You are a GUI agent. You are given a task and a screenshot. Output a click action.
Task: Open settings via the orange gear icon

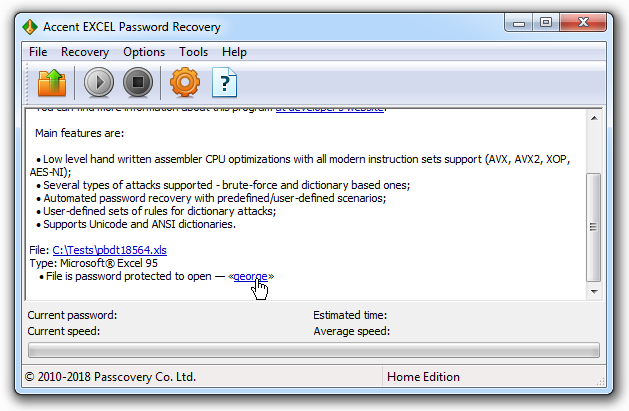point(185,83)
